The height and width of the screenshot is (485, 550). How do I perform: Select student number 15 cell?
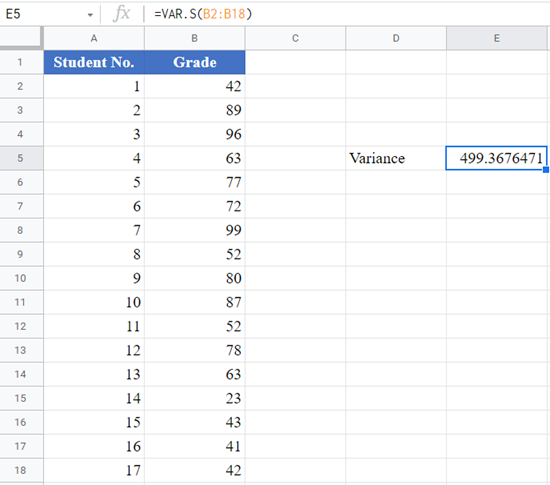pyautogui.click(x=94, y=422)
